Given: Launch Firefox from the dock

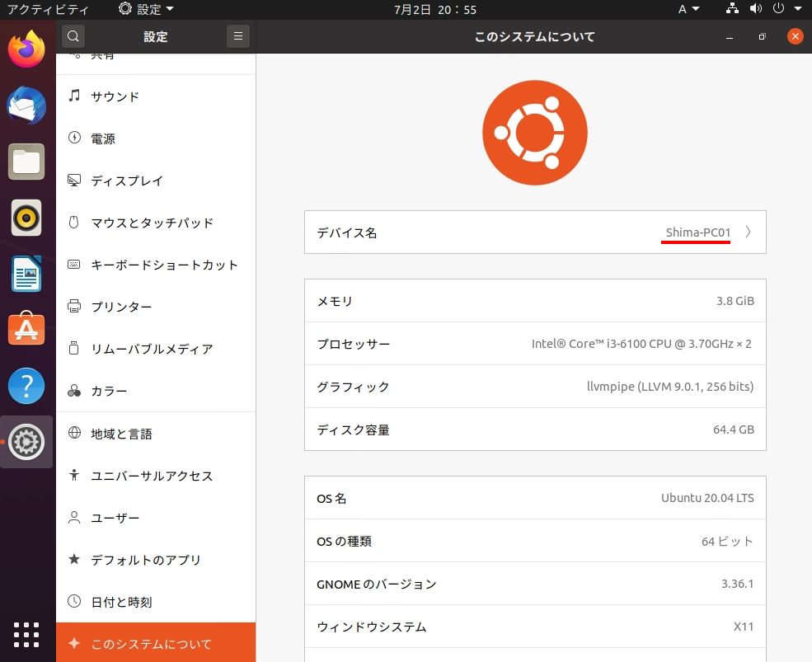Looking at the screenshot, I should click(26, 49).
